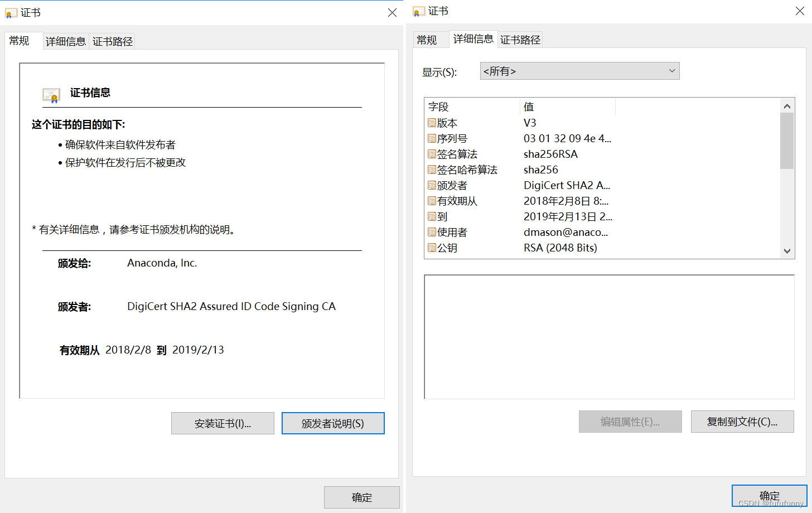Image resolution: width=812 pixels, height=513 pixels.
Task: Click 确定 in the left certificate window
Action: [362, 497]
